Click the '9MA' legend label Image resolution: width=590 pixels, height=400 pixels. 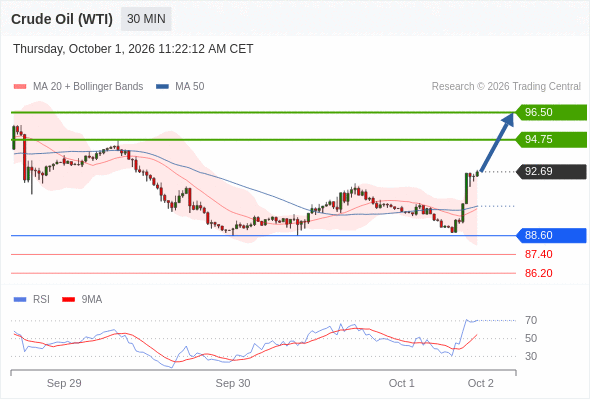[x=92, y=300]
